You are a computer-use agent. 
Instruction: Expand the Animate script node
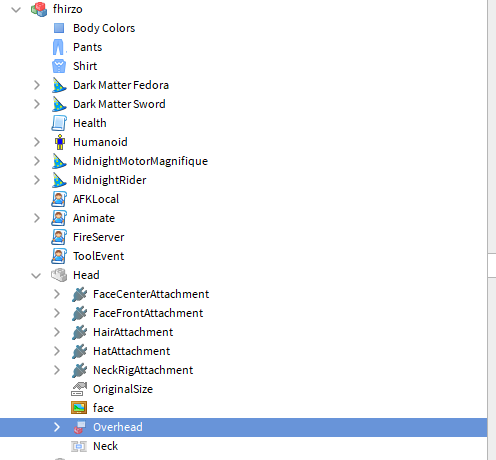coord(37,218)
